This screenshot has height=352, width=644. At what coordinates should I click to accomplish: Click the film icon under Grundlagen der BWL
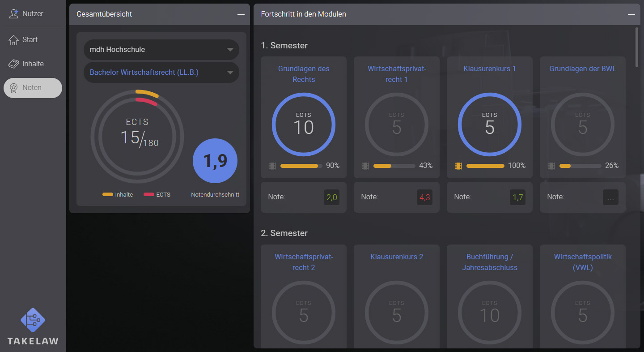pyautogui.click(x=551, y=165)
